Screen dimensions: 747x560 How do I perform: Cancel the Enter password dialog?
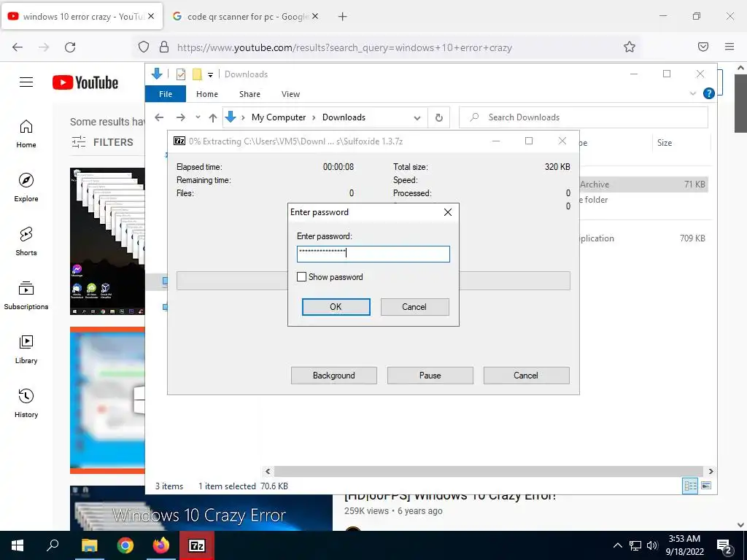click(x=414, y=307)
